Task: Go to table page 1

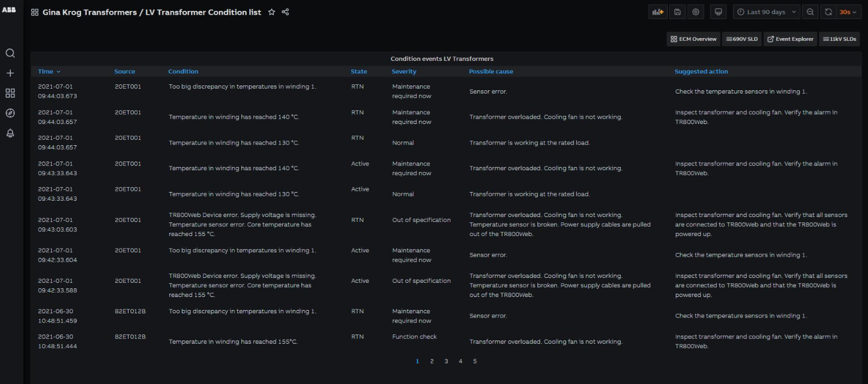Action: [x=418, y=361]
